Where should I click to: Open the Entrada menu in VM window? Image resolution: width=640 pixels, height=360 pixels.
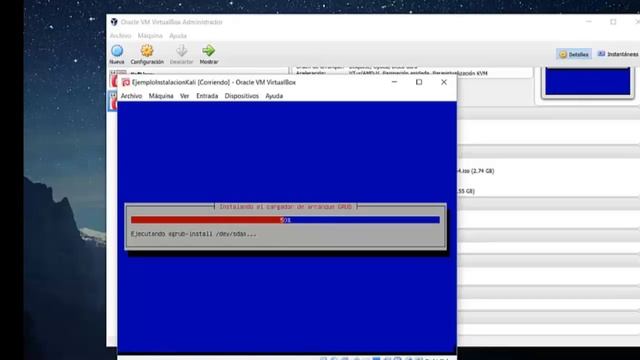coord(207,96)
